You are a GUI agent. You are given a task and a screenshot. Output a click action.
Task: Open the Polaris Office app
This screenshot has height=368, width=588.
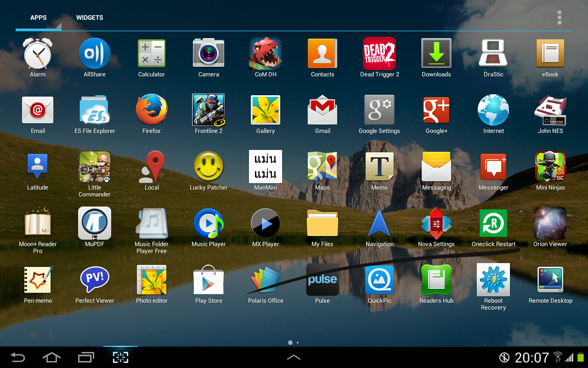tap(266, 280)
